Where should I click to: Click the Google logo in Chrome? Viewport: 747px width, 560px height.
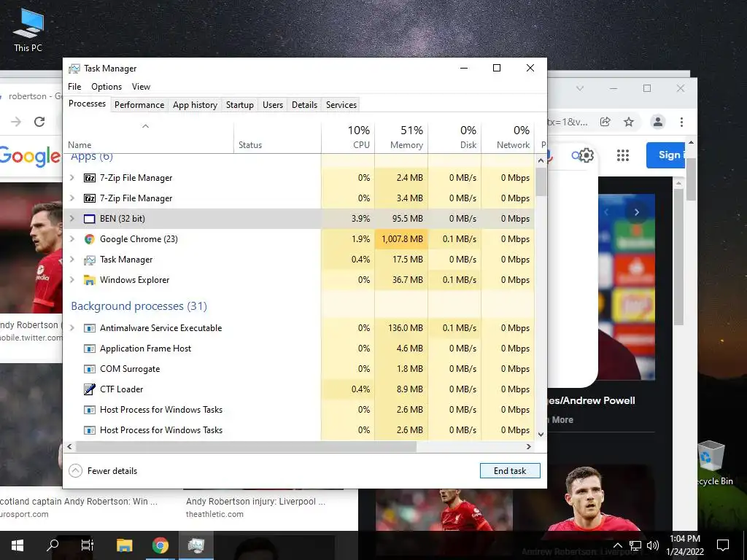click(x=29, y=156)
